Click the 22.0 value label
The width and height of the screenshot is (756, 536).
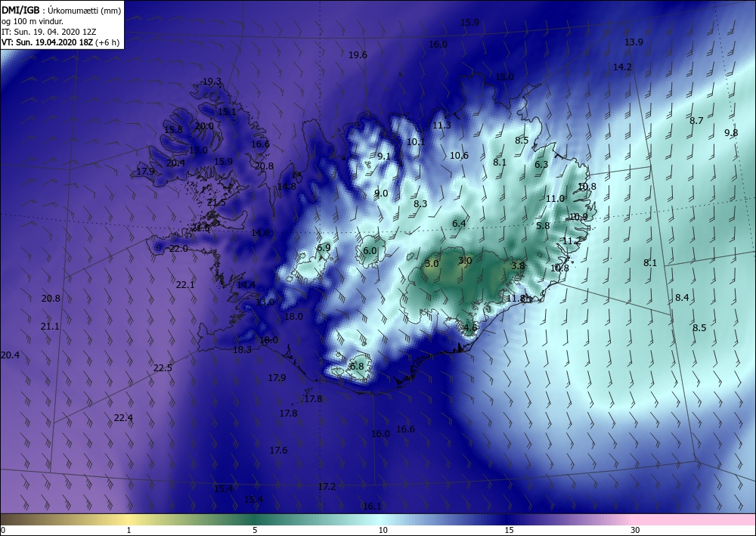pyautogui.click(x=178, y=249)
